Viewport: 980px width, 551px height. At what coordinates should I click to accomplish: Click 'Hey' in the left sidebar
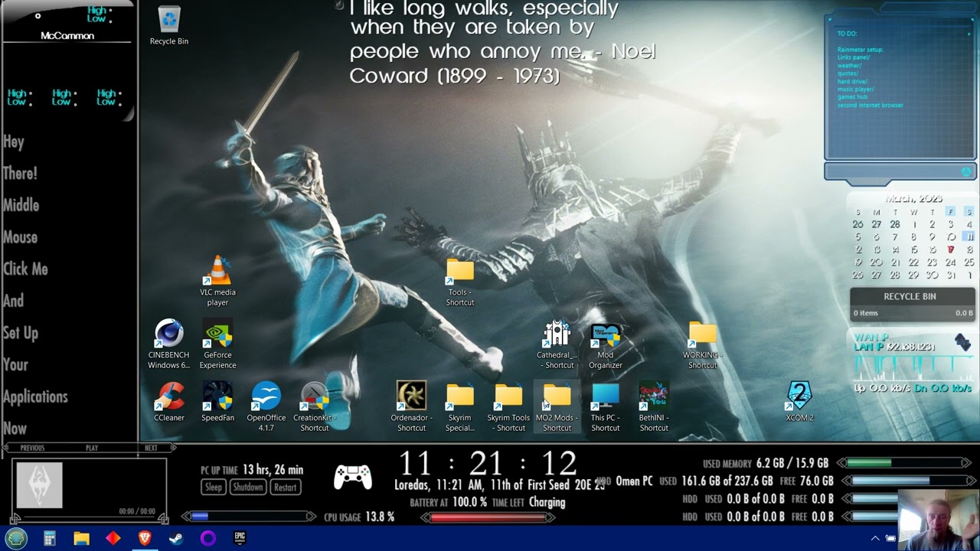pos(14,142)
